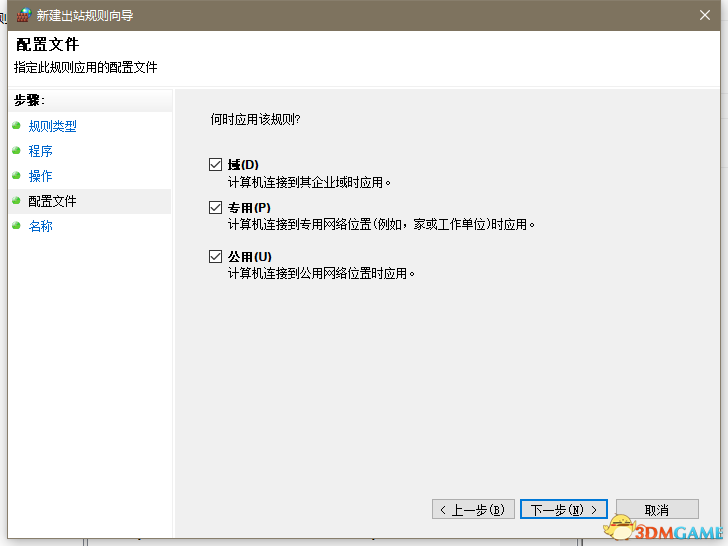Toggle the 域(D) domain checkbox

(x=215, y=164)
